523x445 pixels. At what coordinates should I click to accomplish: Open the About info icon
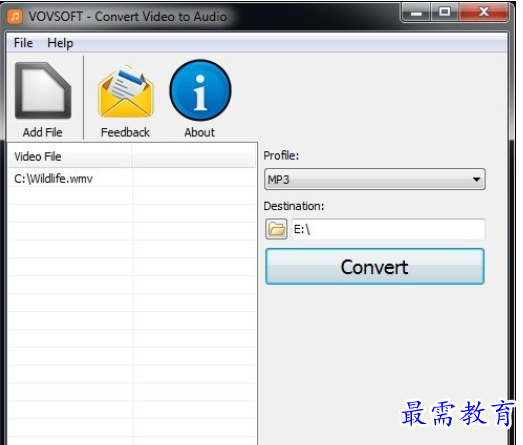[x=200, y=90]
